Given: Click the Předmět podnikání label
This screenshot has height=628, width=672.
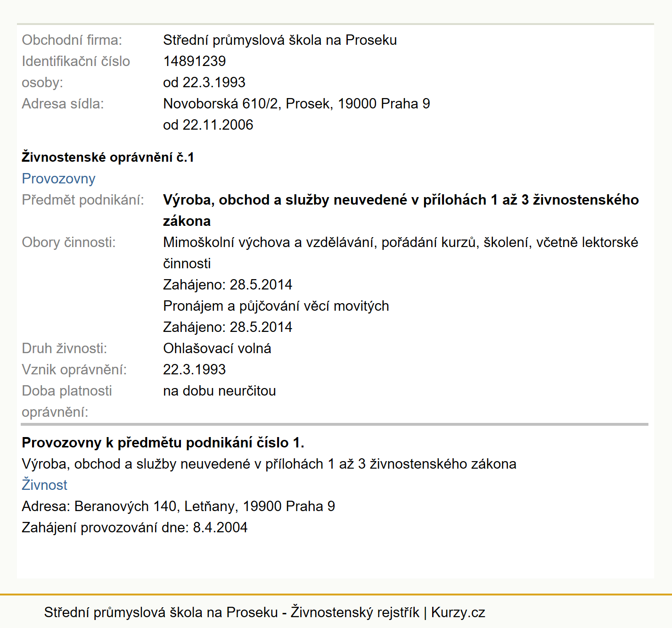Looking at the screenshot, I should click(x=83, y=200).
